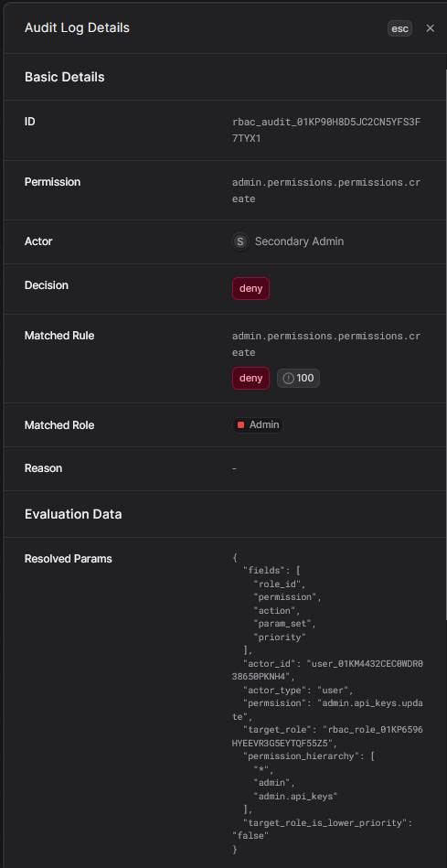Select the "action" JSON field entry
The image size is (447, 868).
(274, 611)
